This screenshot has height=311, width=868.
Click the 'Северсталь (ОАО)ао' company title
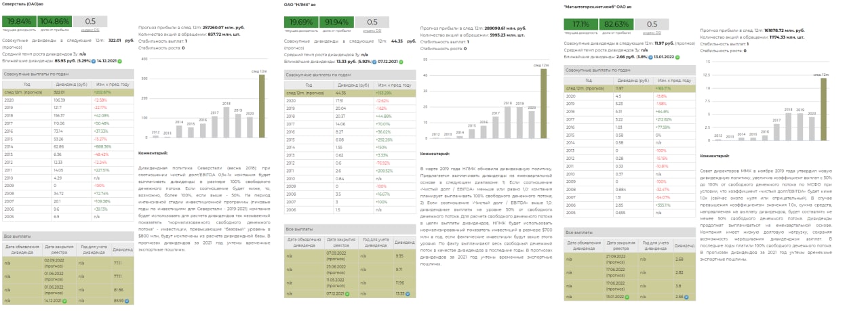coord(21,4)
